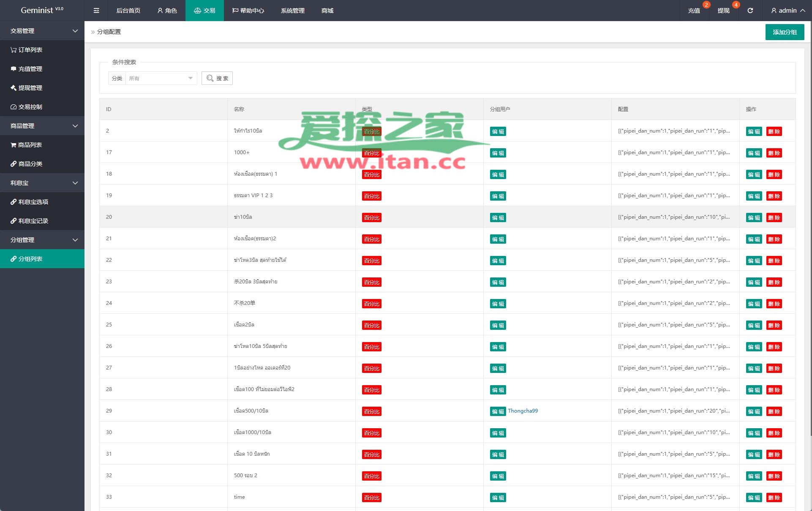
Task: Open 提现管理 with the hammer icon
Action: (30, 88)
